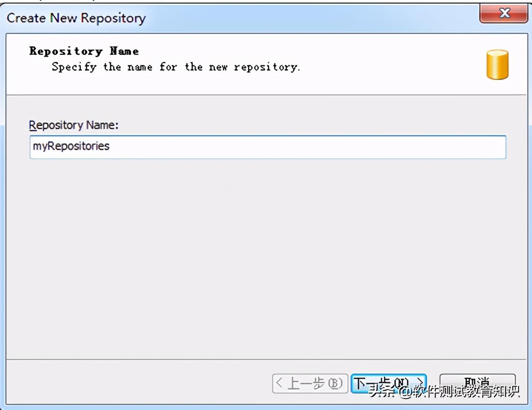Close the Create New Repository dialog
Screen dimensions: 532x410
[x=504, y=13]
